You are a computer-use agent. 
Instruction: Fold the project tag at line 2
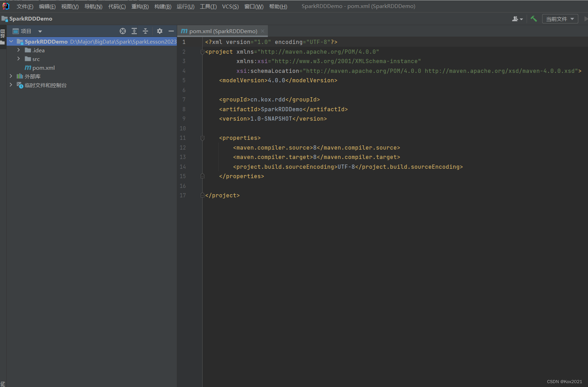point(202,52)
